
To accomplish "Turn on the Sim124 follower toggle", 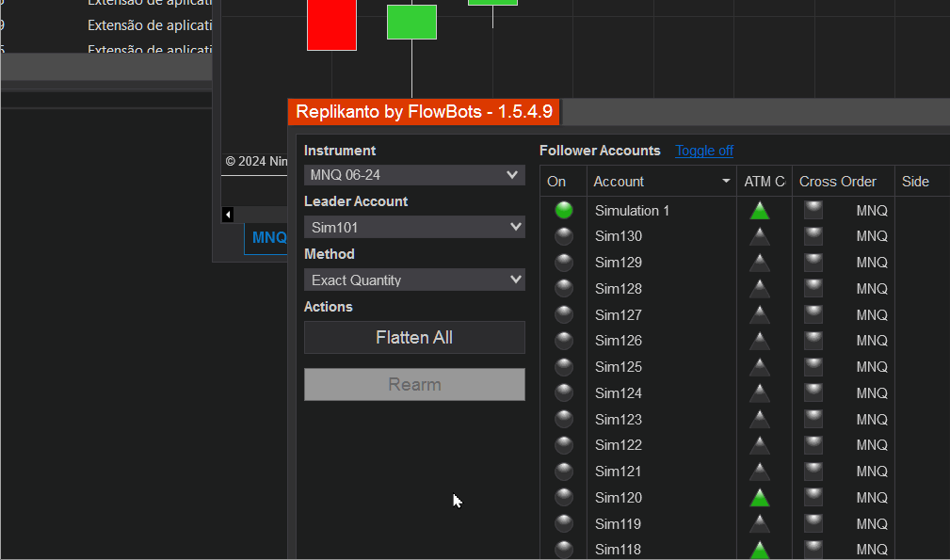I will tap(564, 393).
